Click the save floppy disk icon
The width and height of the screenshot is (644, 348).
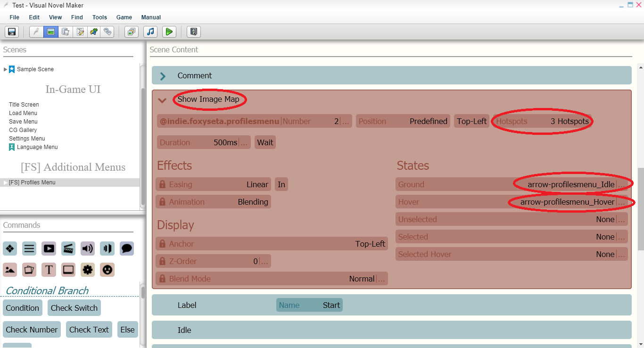click(x=12, y=32)
